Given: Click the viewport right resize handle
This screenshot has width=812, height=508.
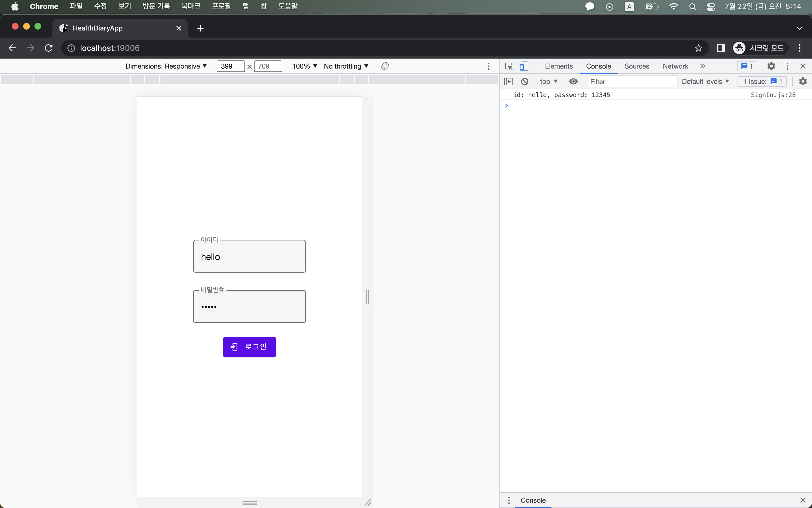Looking at the screenshot, I should [367, 297].
